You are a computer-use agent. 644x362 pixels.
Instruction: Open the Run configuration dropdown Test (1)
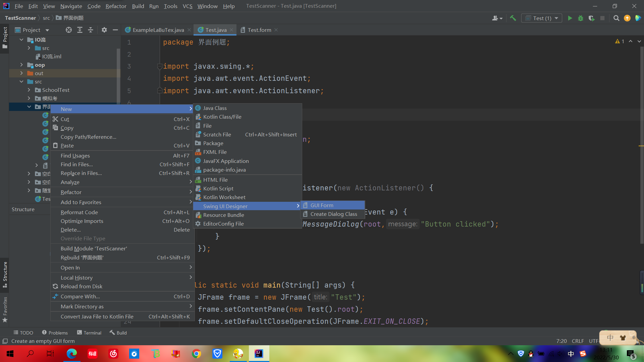[x=542, y=18]
